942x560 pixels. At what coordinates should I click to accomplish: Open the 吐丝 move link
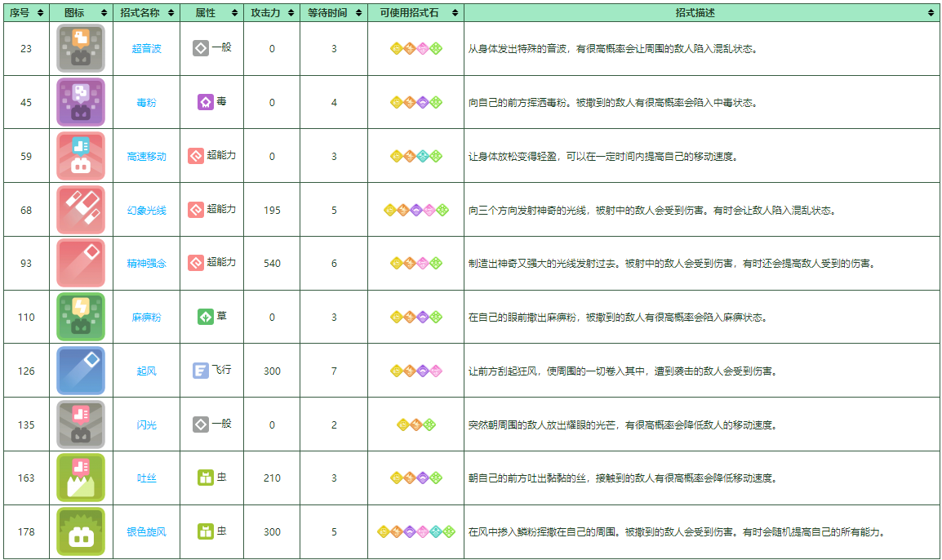147,478
